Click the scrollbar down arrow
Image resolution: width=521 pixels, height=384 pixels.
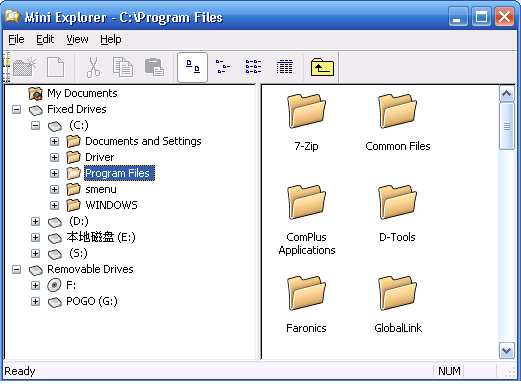coord(507,351)
